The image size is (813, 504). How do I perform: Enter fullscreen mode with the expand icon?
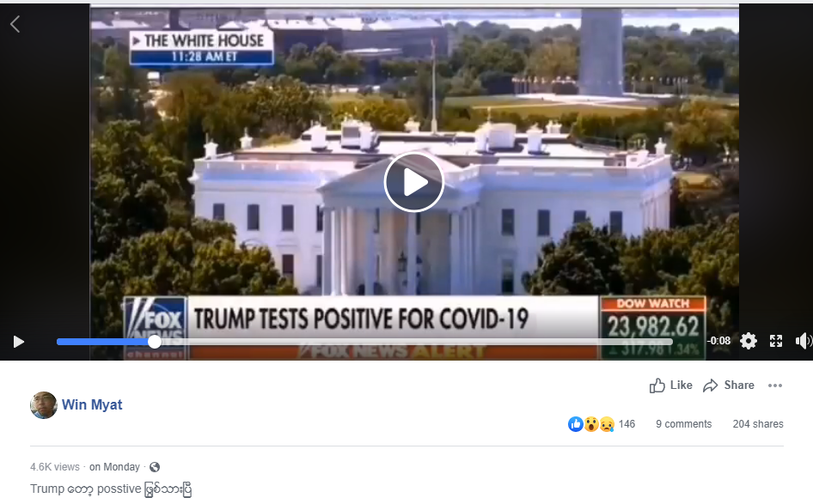click(776, 341)
